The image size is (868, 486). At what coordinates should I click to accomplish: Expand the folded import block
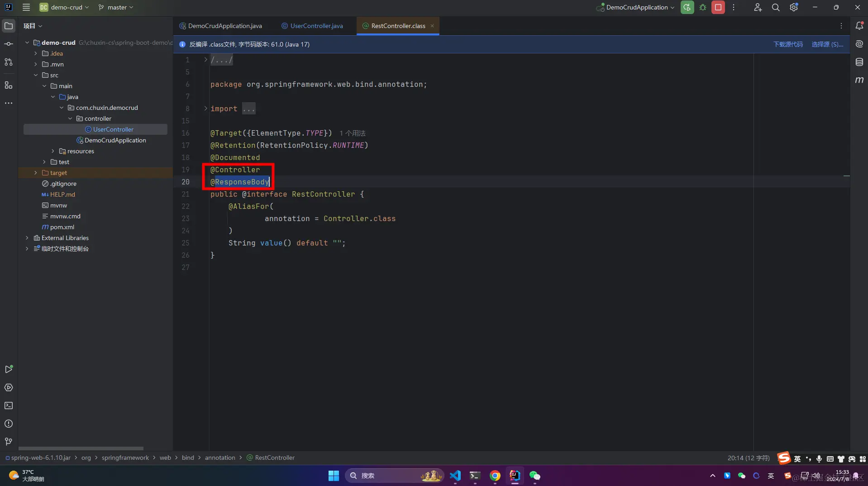click(x=205, y=109)
